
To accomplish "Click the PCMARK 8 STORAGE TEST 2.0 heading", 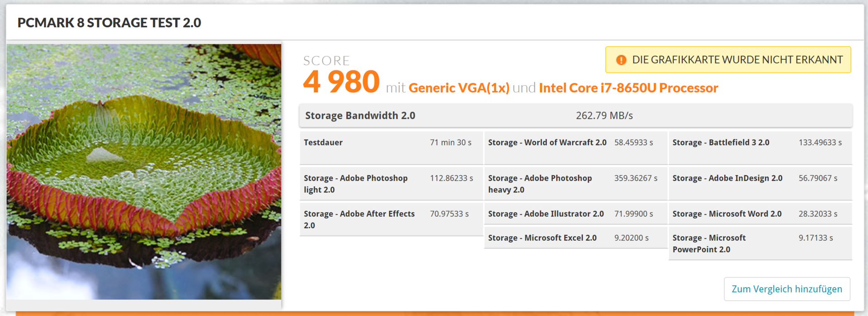I will click(109, 23).
